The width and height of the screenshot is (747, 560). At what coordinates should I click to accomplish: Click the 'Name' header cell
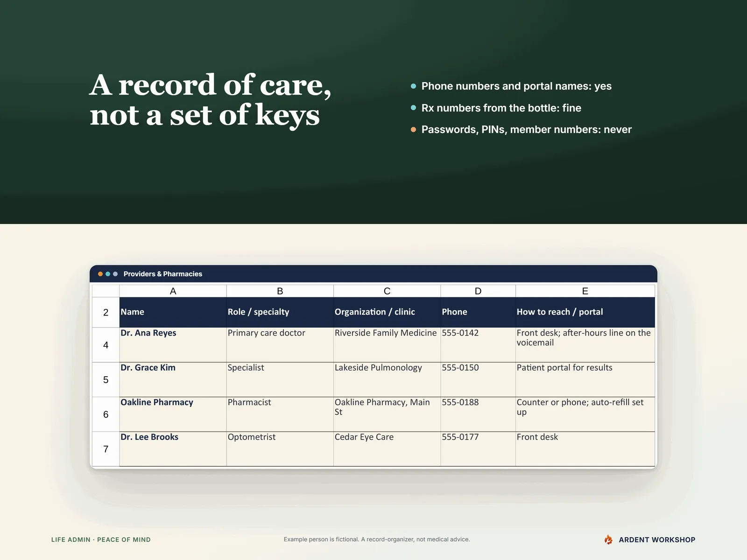click(x=173, y=312)
